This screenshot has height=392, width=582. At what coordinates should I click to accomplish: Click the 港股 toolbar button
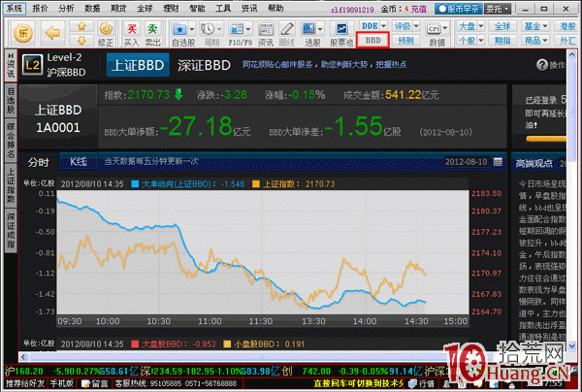567,26
